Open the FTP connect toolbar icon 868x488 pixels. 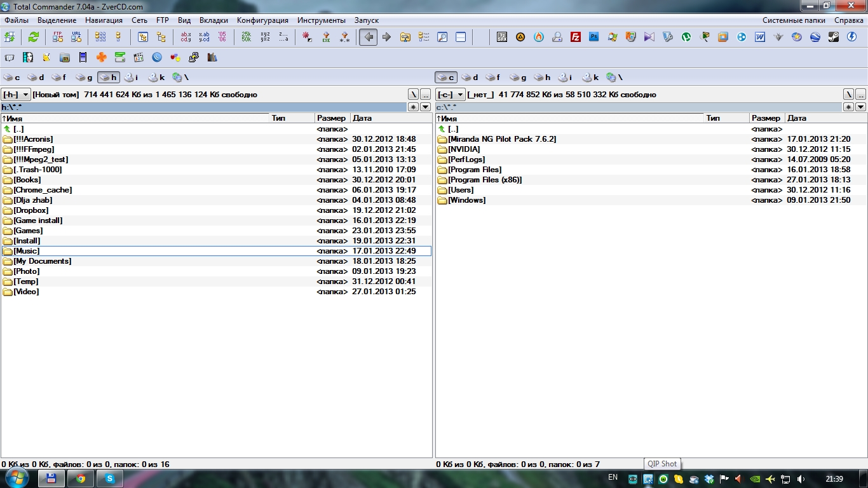point(58,37)
